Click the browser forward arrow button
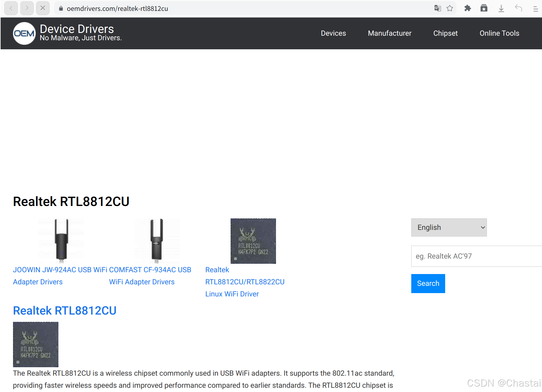The width and height of the screenshot is (542, 392). point(27,8)
